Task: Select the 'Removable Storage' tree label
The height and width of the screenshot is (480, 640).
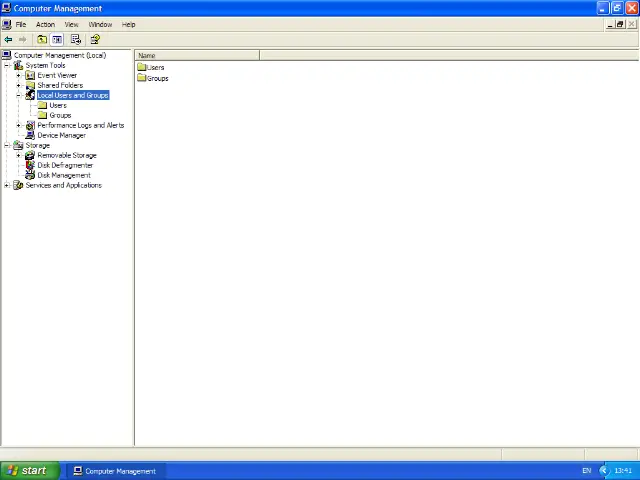Action: tap(67, 155)
